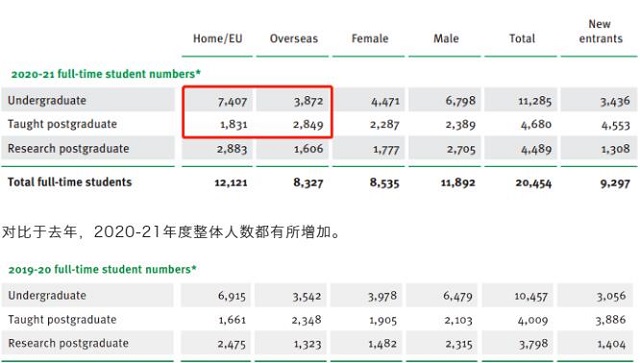Image resolution: width=640 pixels, height=363 pixels.
Task: Select the cell showing 2,103
Action: 458,321
